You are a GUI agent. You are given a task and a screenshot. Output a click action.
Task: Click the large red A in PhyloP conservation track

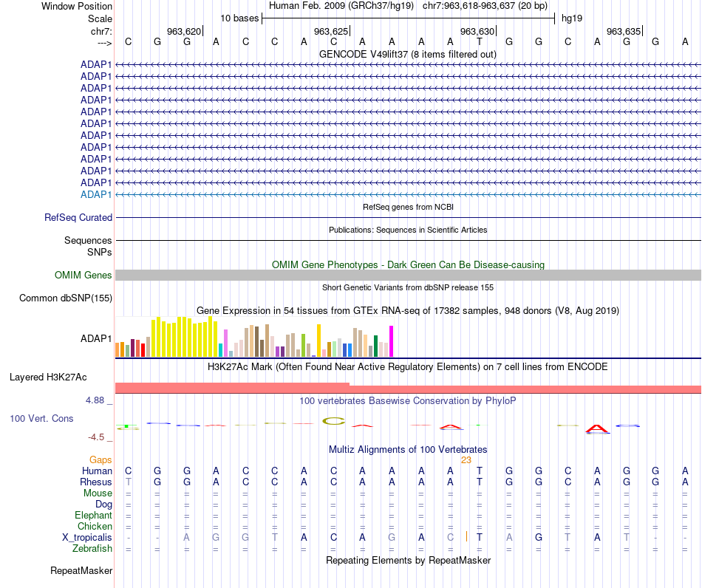597,429
